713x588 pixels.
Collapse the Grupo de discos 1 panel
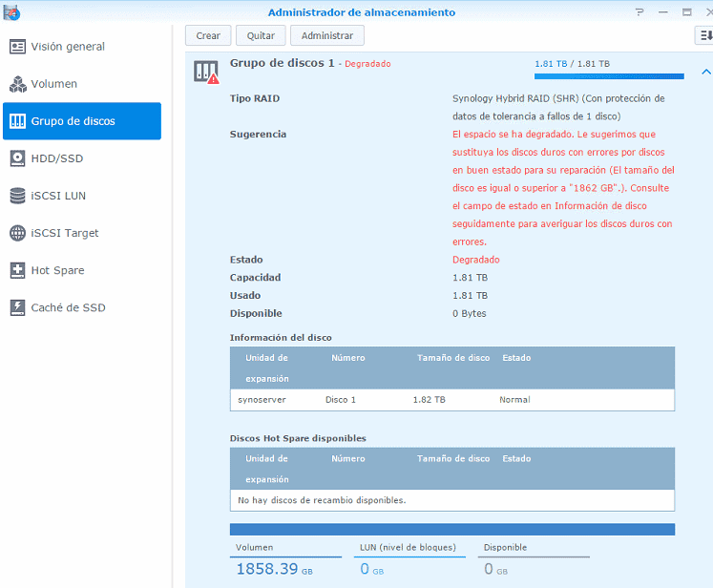point(705,72)
